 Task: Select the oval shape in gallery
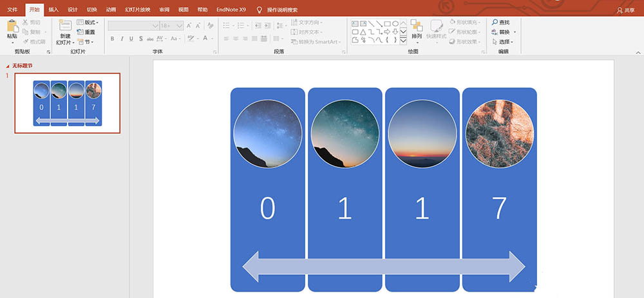tap(395, 24)
